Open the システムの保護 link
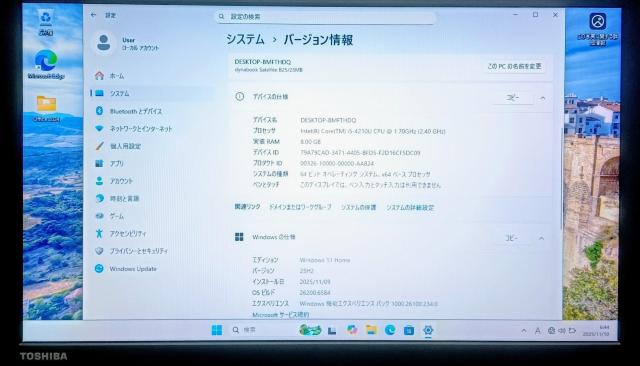The width and height of the screenshot is (640, 366). tap(358, 207)
